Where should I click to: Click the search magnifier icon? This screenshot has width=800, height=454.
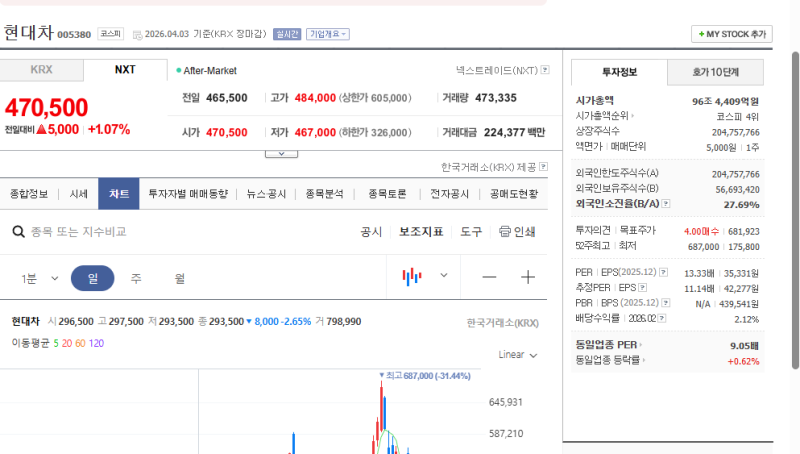[x=18, y=232]
